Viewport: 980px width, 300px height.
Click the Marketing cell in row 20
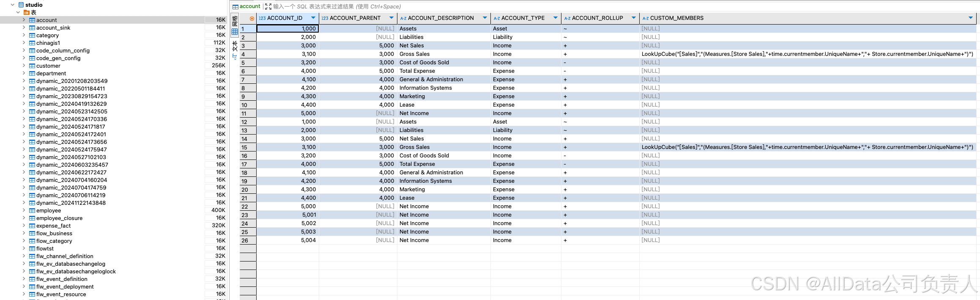click(x=444, y=190)
